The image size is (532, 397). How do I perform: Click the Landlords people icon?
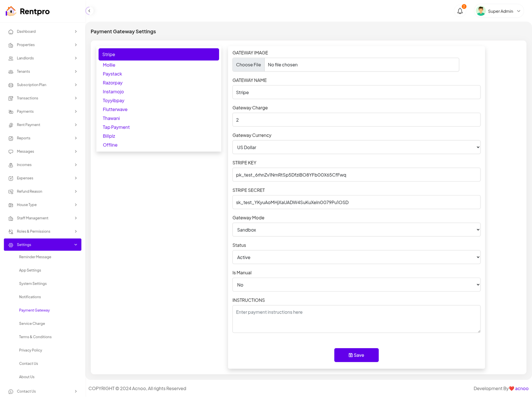pyautogui.click(x=11, y=59)
